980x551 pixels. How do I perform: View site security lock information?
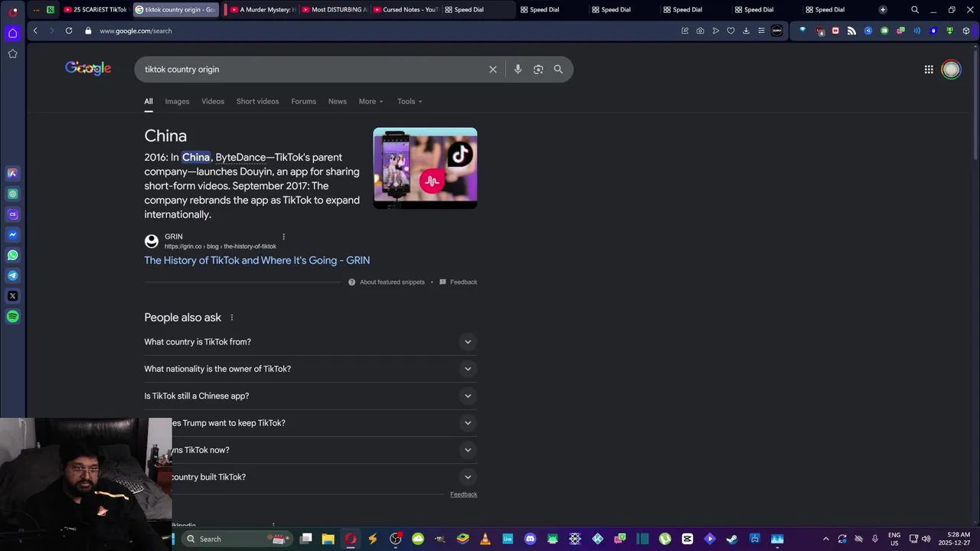coord(88,31)
